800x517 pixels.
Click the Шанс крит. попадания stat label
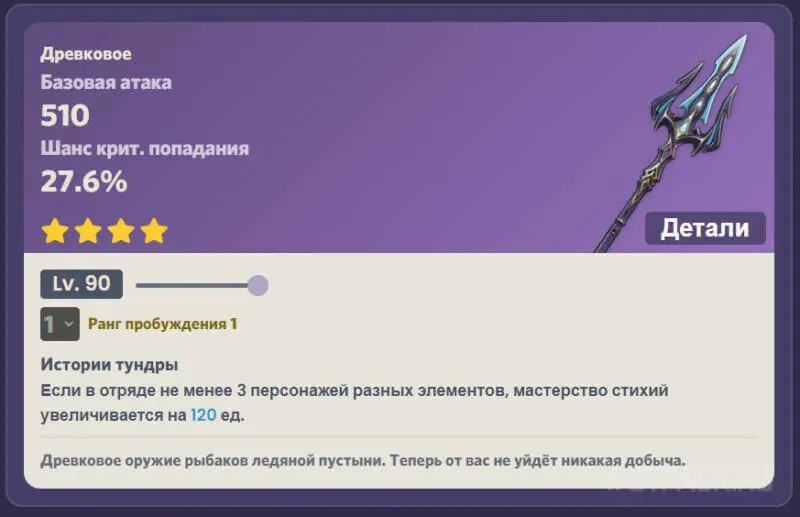pos(145,148)
